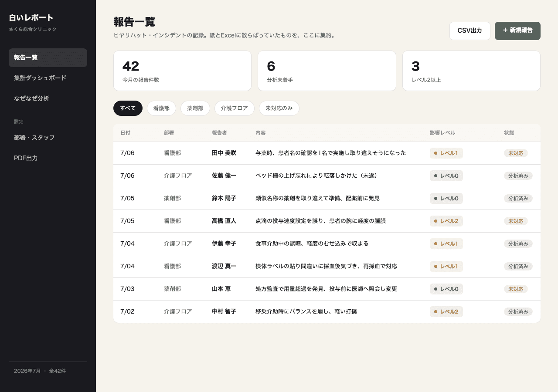Click the 分析未着手 card showing 6
Screen dimensions: 558x392
(327, 71)
